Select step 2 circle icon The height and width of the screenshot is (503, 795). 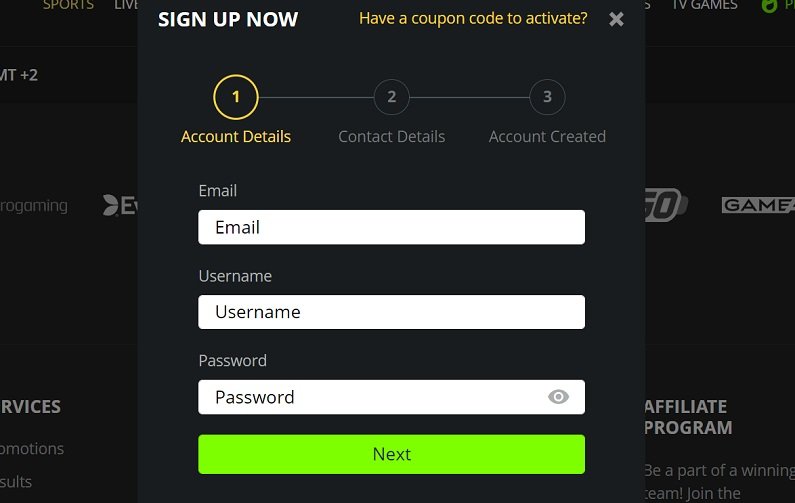point(391,97)
